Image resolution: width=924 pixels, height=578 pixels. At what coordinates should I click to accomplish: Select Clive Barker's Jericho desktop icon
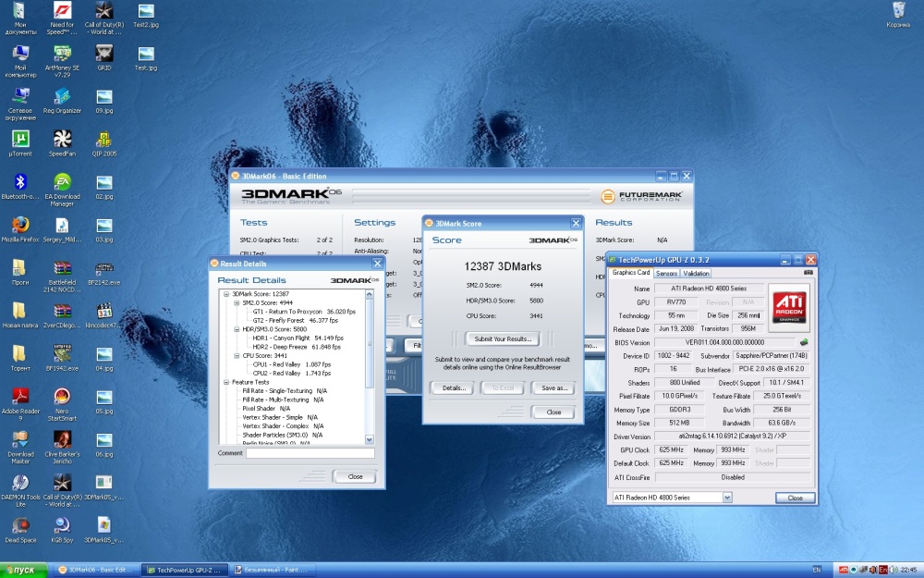click(x=63, y=448)
